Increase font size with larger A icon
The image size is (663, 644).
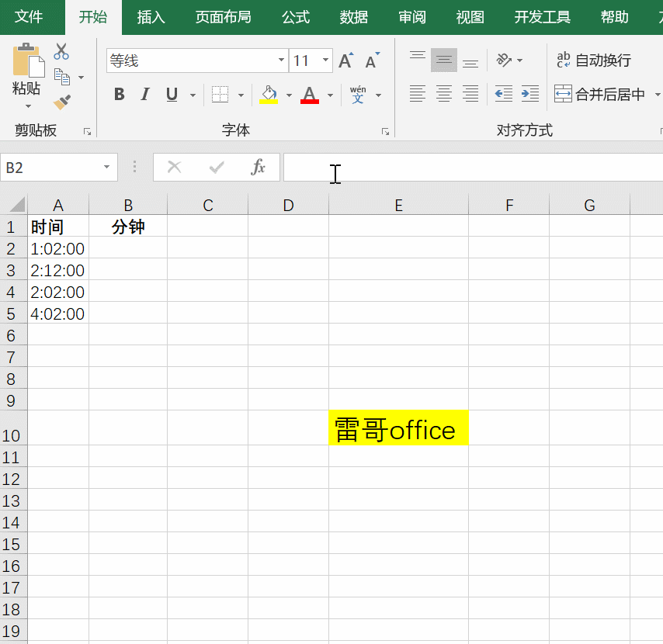coord(346,61)
